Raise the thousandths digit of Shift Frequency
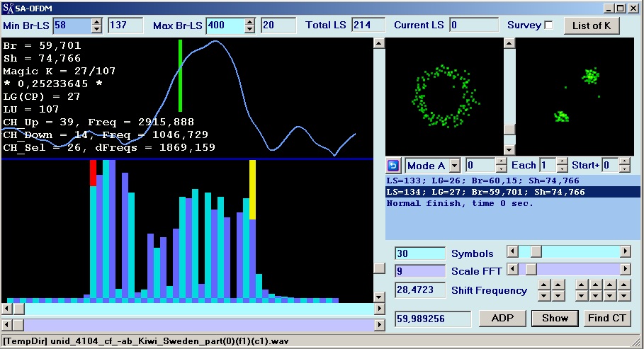The image size is (644, 349). pyautogui.click(x=610, y=285)
